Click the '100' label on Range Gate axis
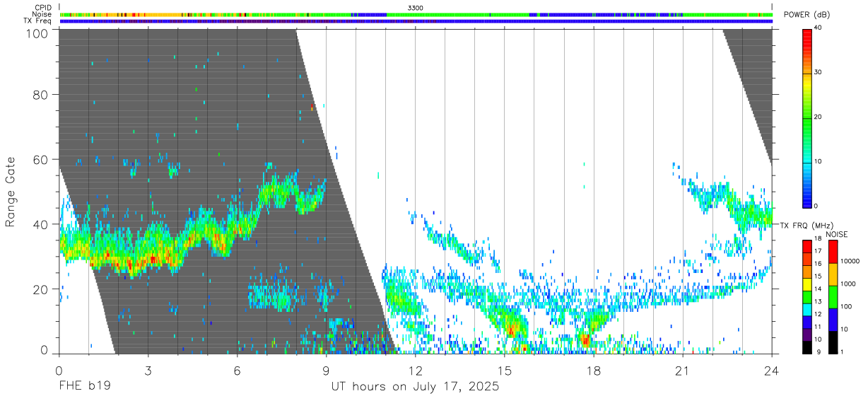Screen dimensions: 868x401 (35, 33)
